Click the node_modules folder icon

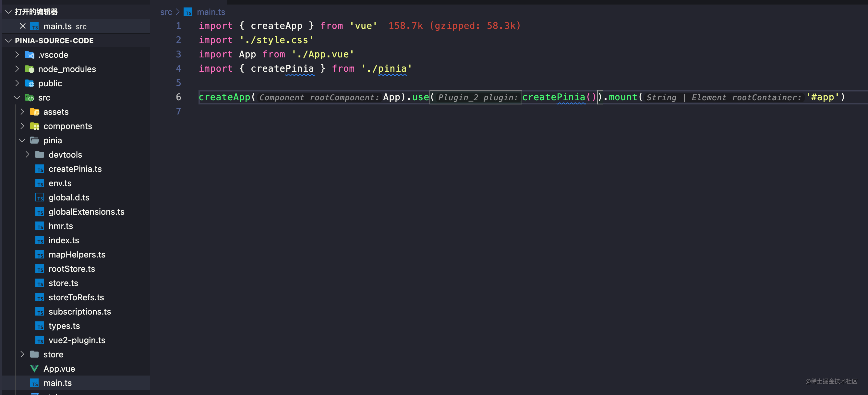pos(30,69)
